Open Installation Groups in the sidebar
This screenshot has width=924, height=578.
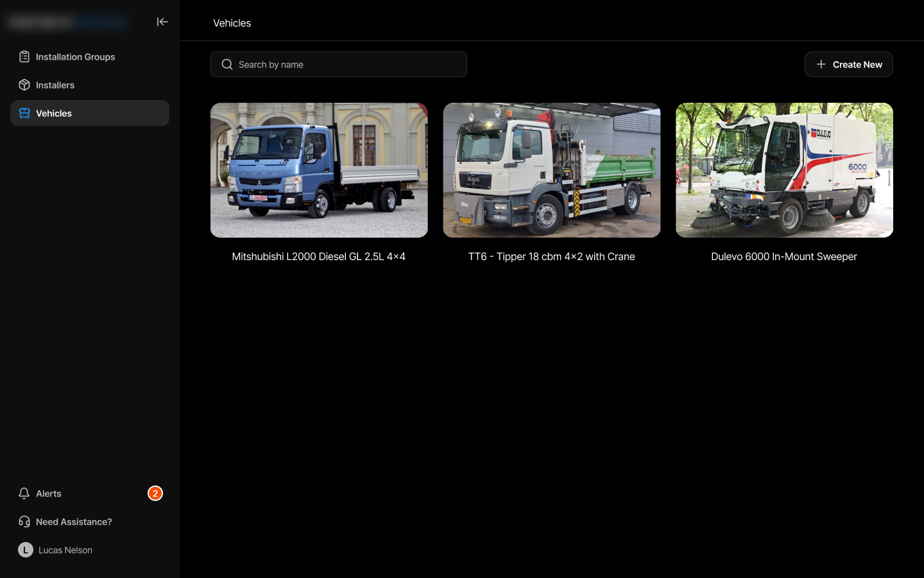pos(90,57)
